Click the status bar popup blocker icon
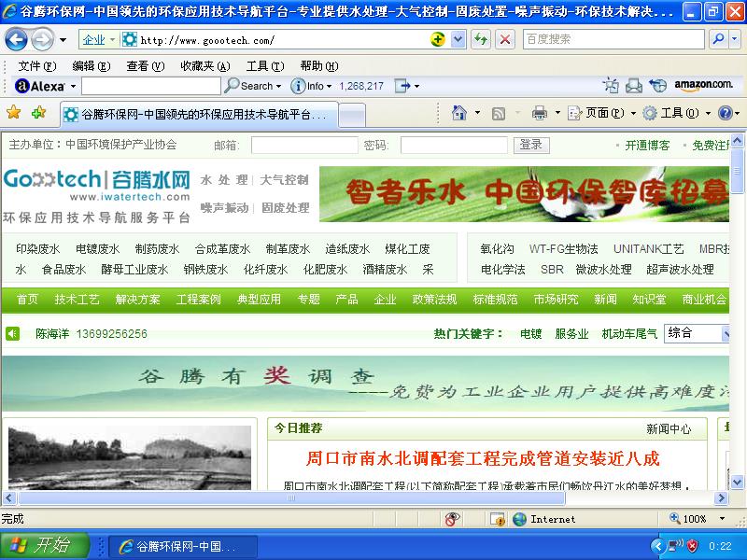 498,519
